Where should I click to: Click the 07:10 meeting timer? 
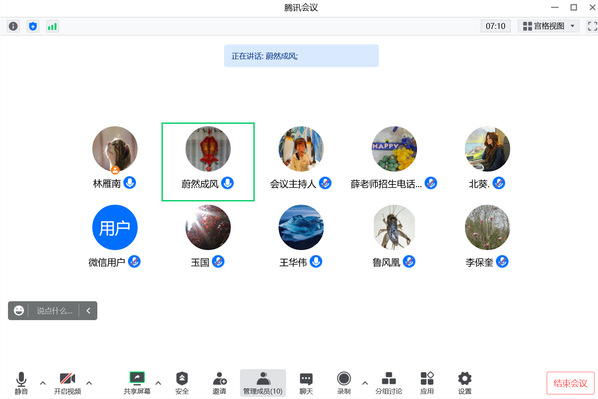coord(495,26)
